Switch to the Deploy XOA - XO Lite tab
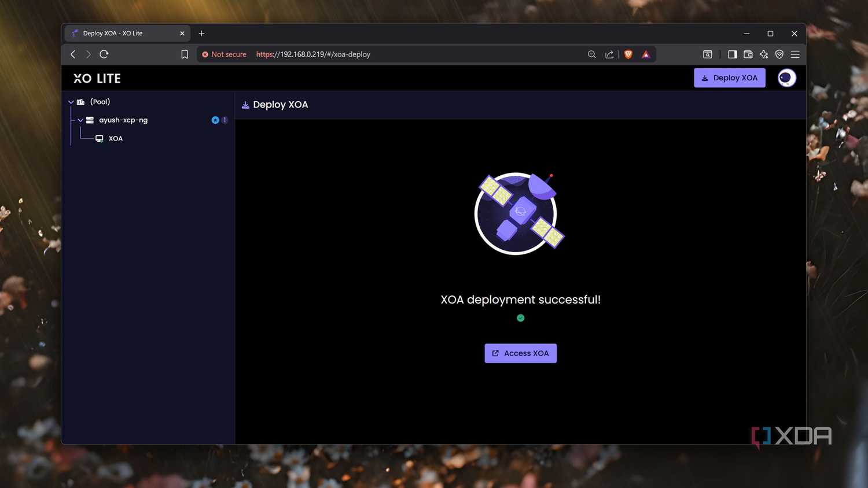 127,34
